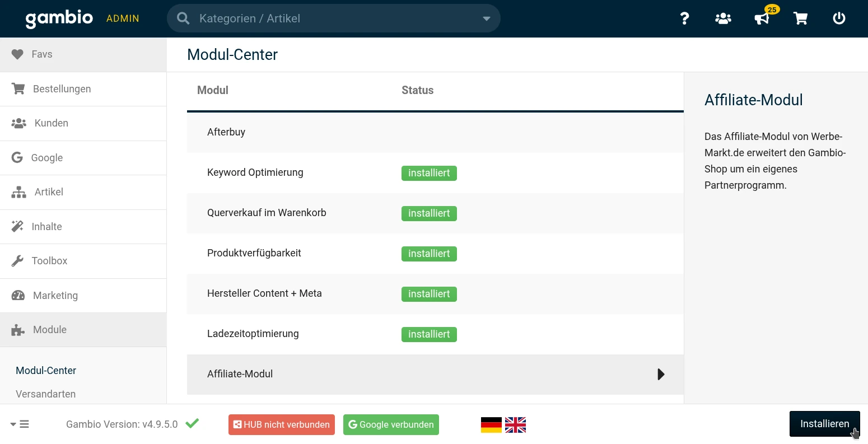The width and height of the screenshot is (868, 444).
Task: Open the users group icon in header
Action: (x=723, y=18)
